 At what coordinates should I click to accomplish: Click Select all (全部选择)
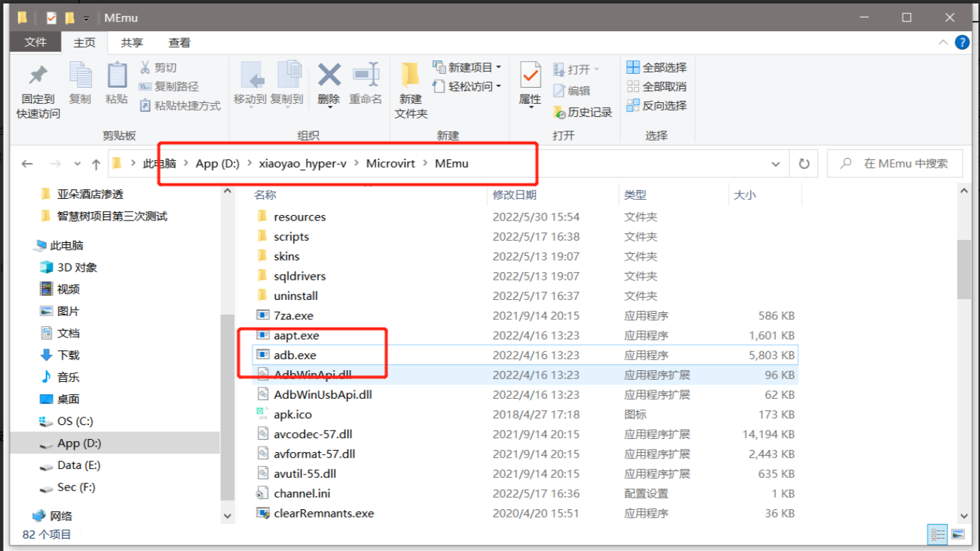(656, 67)
